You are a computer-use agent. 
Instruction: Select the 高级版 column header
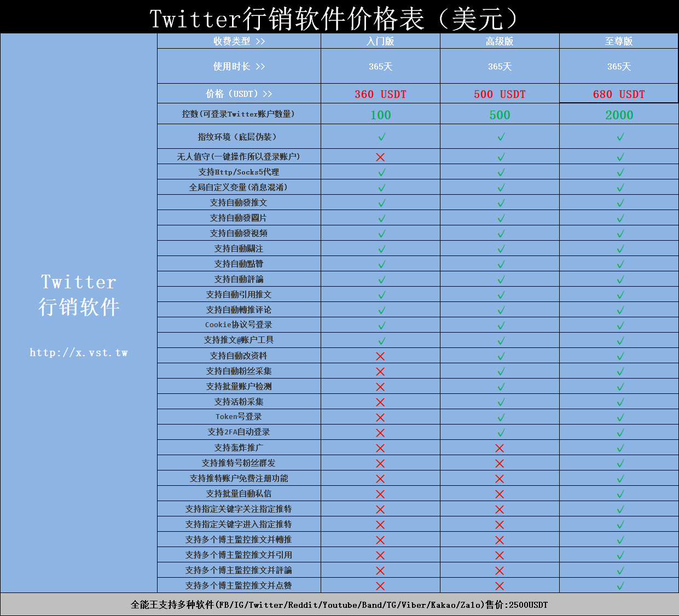500,41
